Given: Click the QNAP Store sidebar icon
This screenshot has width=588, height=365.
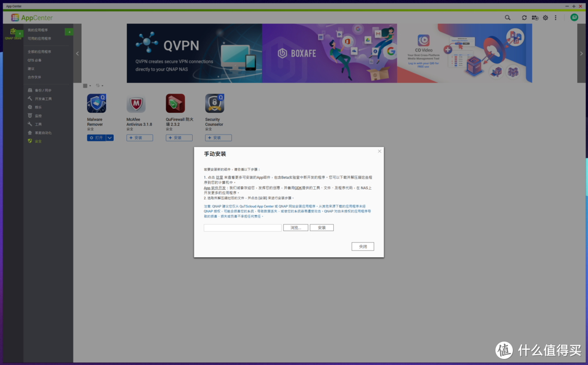Looking at the screenshot, I should (13, 33).
